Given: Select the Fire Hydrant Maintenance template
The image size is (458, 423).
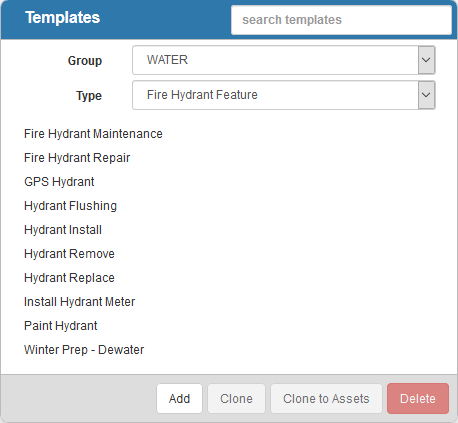Looking at the screenshot, I should pos(93,134).
